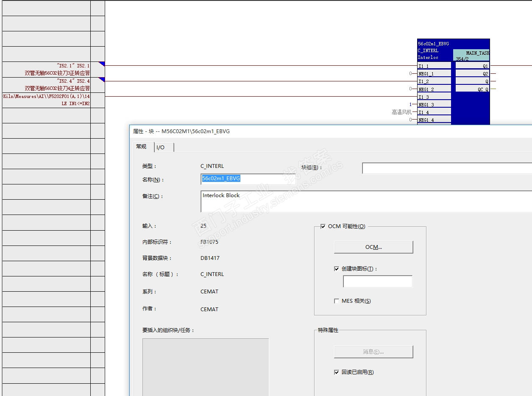
Task: Select the NEG1_3 input pin
Action: click(435, 105)
